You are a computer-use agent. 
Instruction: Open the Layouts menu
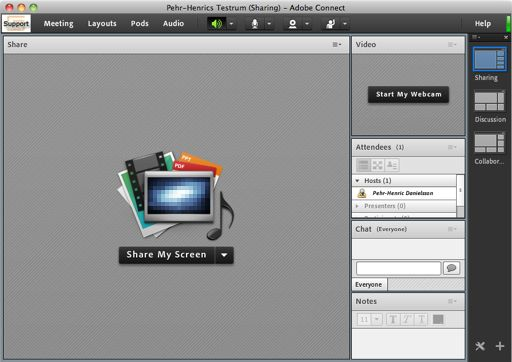pos(102,24)
